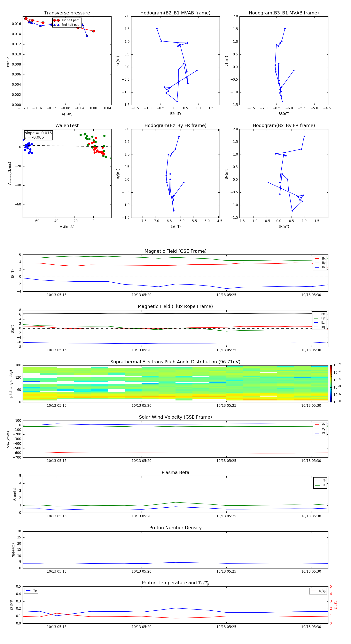Image resolution: width=351 pixels, height=644 pixels.
Task: Select the "Hodogram(Bz_By FR frame)" title
Action: click(175, 125)
